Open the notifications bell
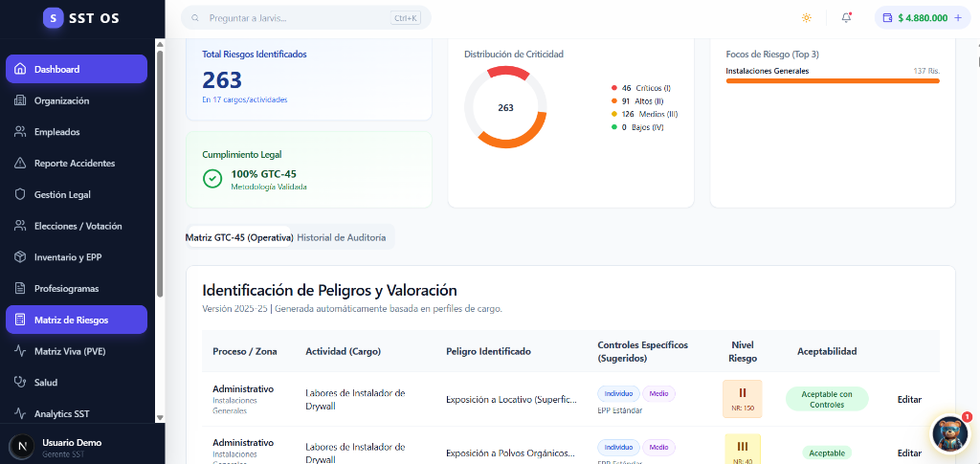 846,18
